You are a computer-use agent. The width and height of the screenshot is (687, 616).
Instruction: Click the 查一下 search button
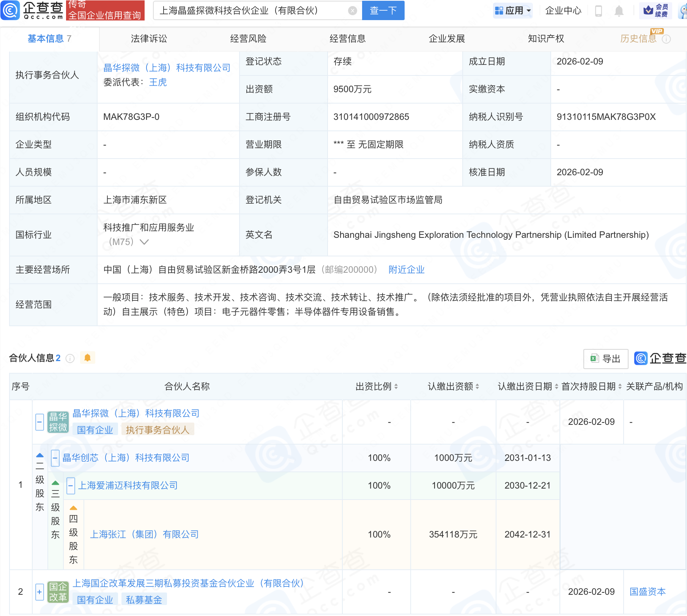tap(383, 11)
